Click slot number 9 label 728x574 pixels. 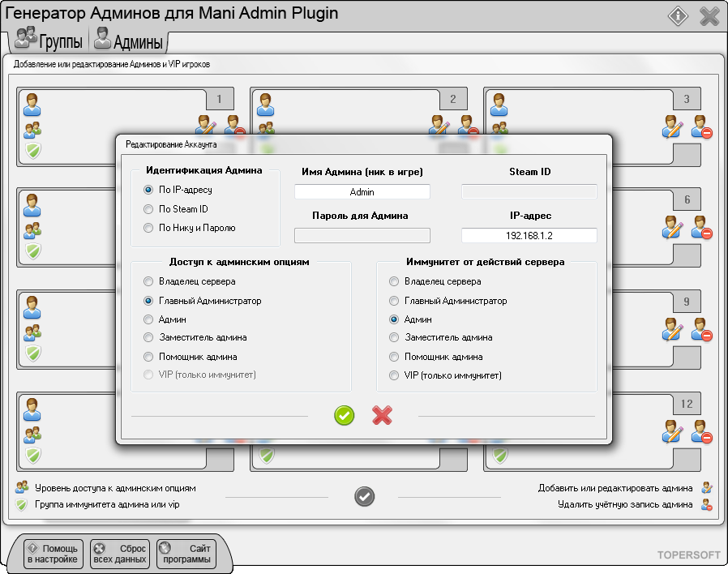pyautogui.click(x=687, y=302)
